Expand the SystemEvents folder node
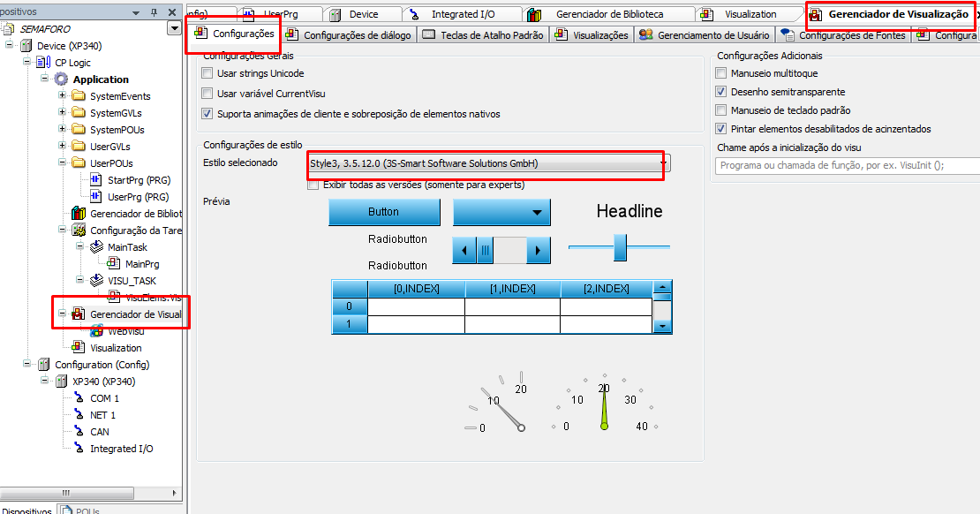 click(x=63, y=96)
